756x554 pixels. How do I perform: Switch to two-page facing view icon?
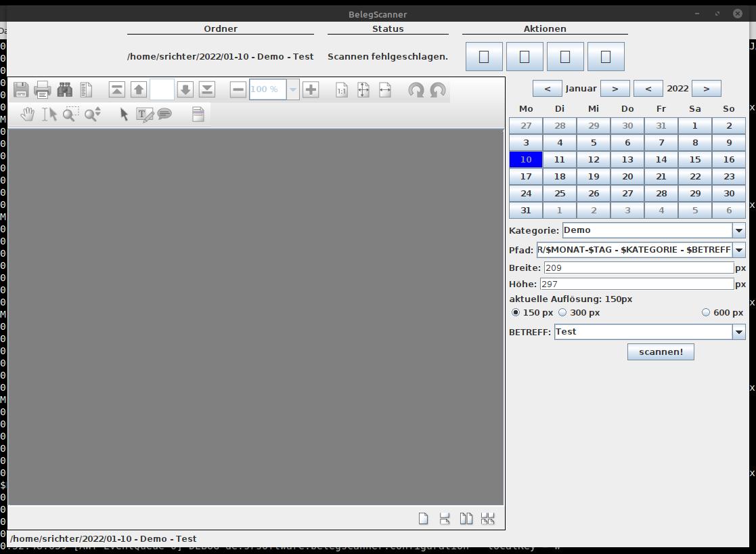coord(466,519)
